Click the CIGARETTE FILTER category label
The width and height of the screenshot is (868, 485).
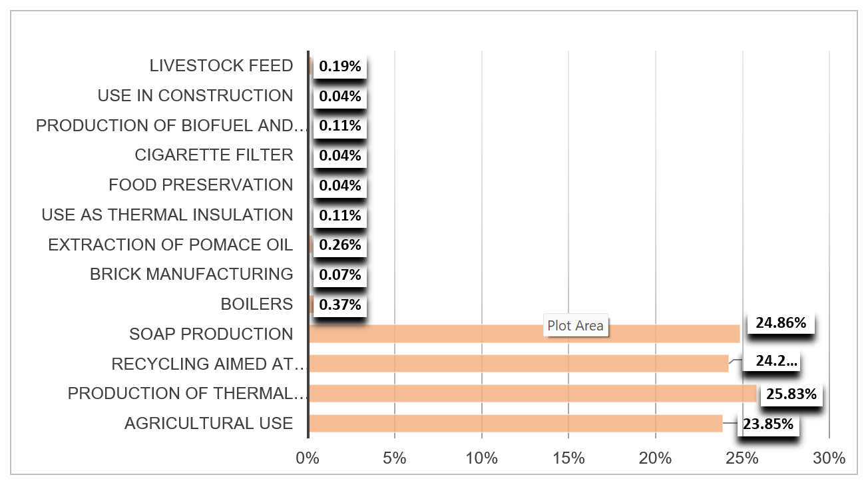(214, 155)
